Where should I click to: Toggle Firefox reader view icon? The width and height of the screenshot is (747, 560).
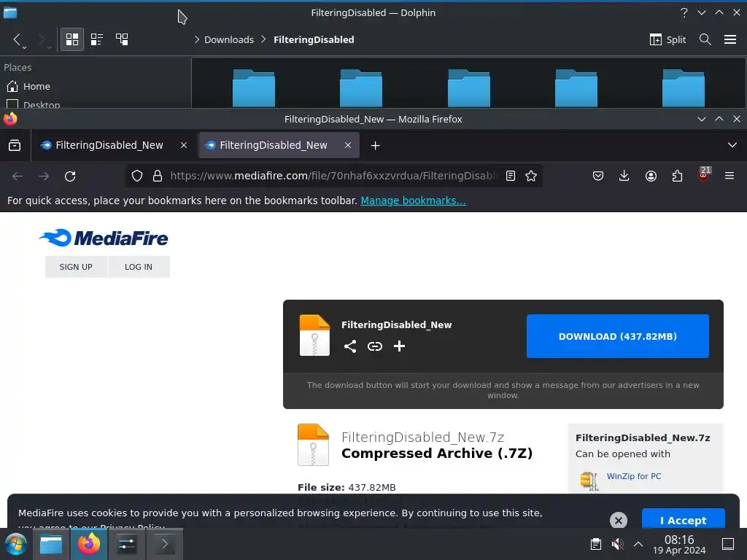point(511,176)
